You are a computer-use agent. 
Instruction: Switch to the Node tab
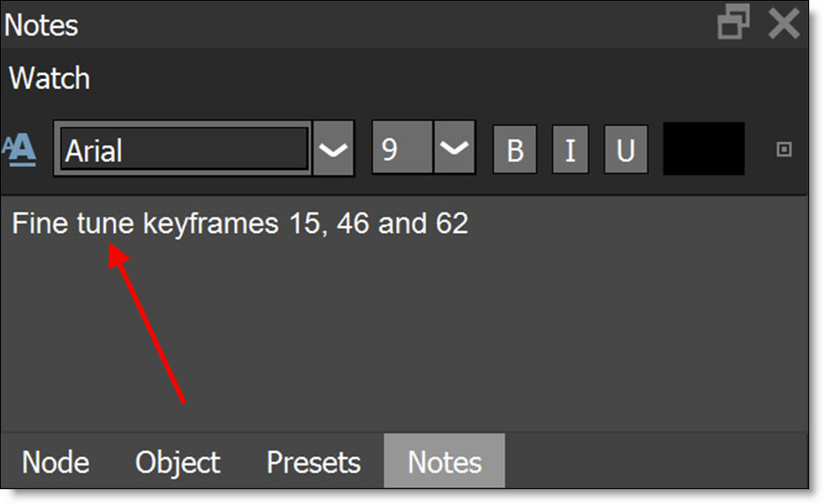pyautogui.click(x=56, y=462)
